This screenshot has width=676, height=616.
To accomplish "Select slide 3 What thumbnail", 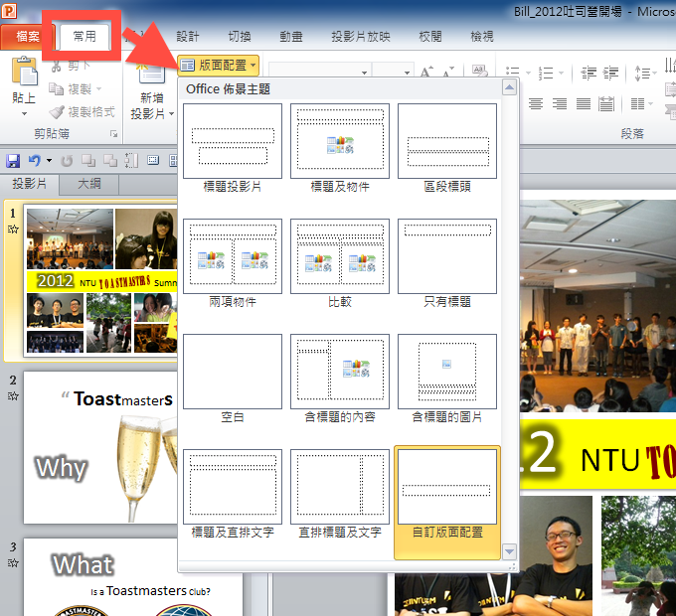I will tap(133, 577).
